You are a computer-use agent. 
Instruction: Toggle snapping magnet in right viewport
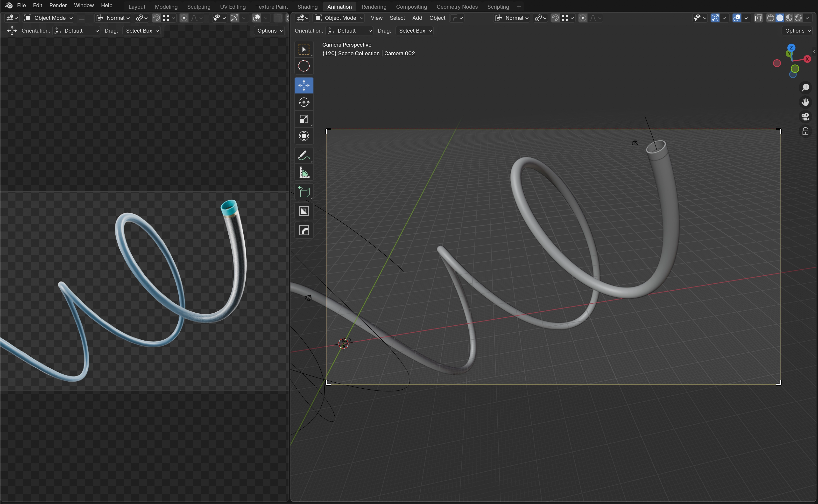(555, 18)
